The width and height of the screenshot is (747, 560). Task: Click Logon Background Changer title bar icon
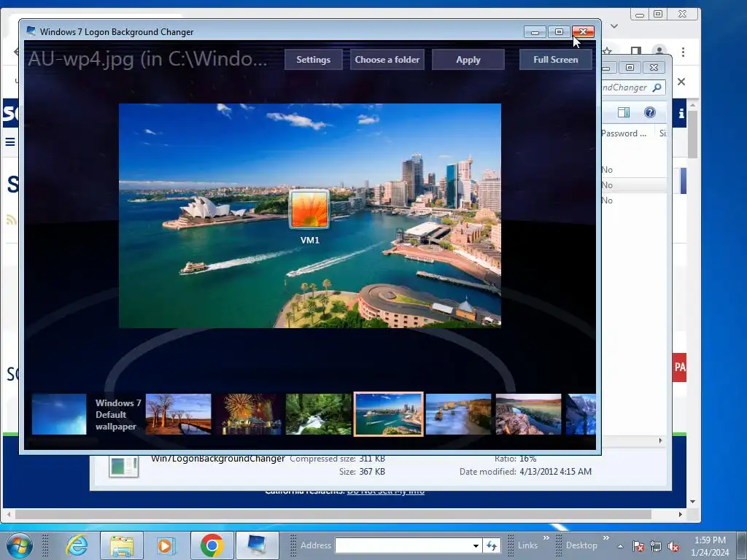click(31, 31)
